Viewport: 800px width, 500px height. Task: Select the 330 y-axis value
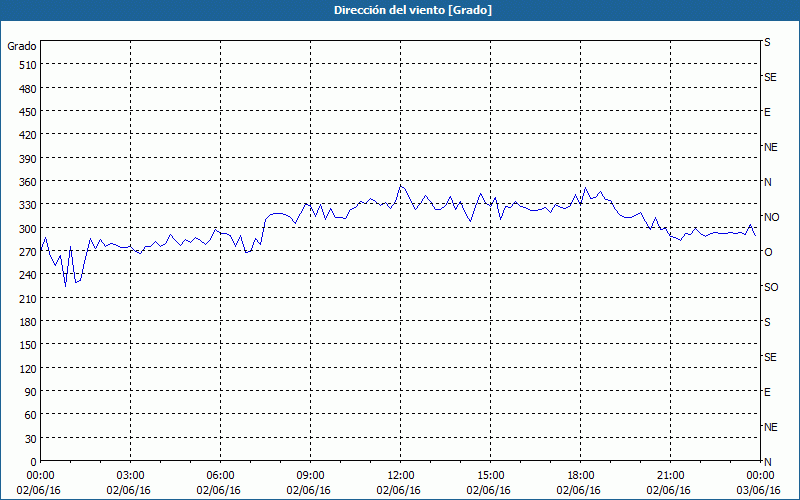pos(28,205)
